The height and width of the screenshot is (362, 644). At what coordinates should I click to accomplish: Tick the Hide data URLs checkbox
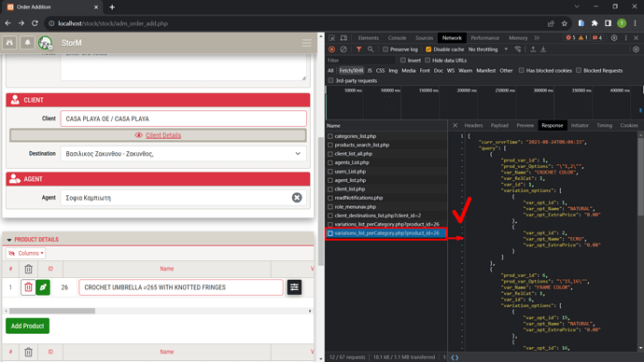coord(427,61)
